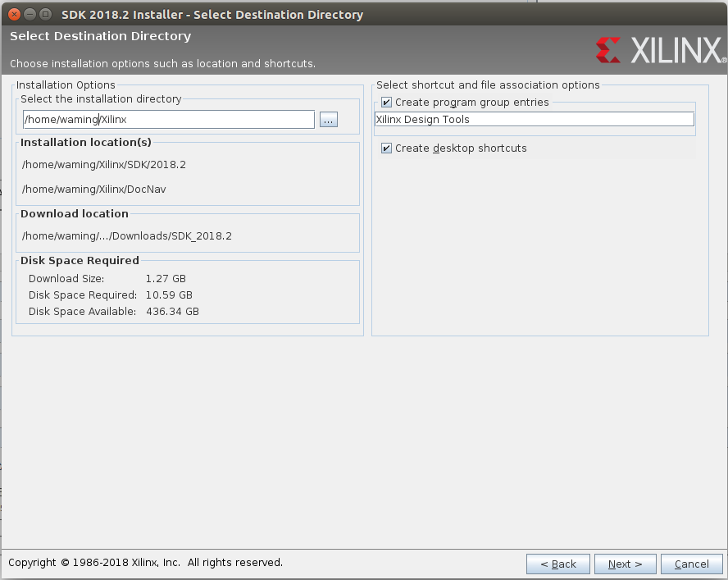This screenshot has height=580, width=728.
Task: Click the 1.27 GB download size value
Action: tap(166, 278)
